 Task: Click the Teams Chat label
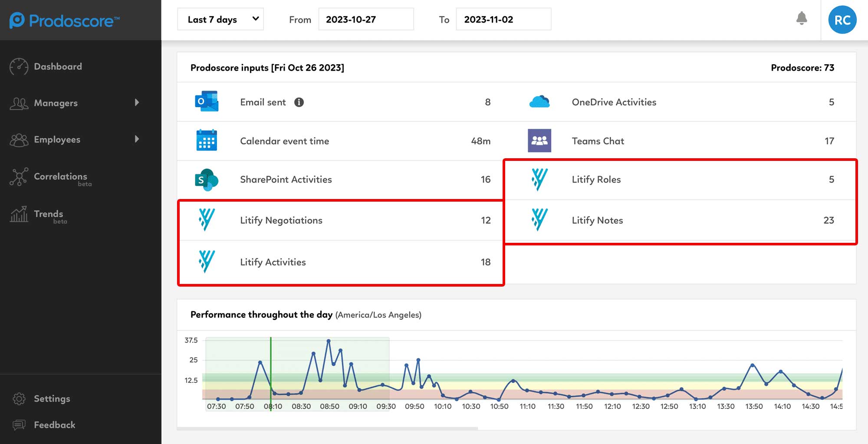598,141
